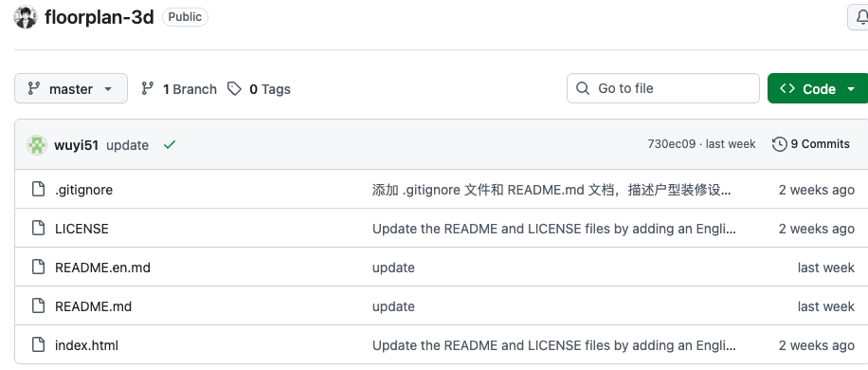Open the .gitignore file
The image size is (868, 370).
[x=83, y=190]
